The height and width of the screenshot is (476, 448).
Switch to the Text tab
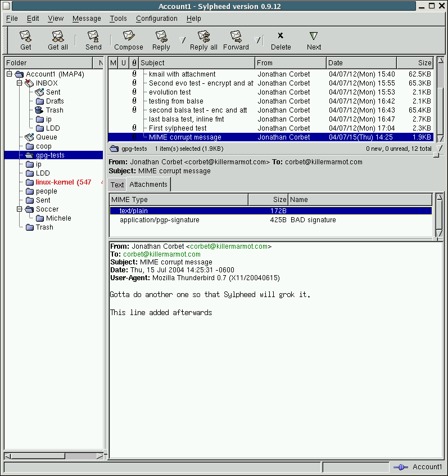pos(117,185)
